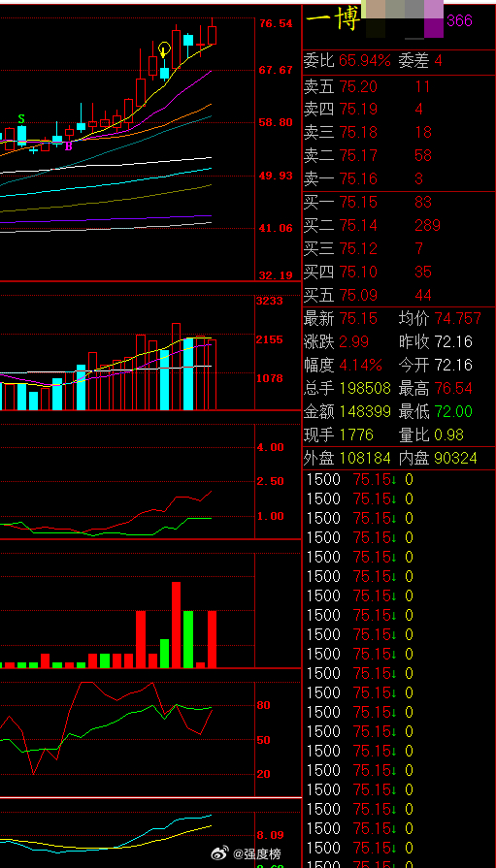Click the tallest red volume bar
This screenshot has width=496, height=868.
coord(177,367)
